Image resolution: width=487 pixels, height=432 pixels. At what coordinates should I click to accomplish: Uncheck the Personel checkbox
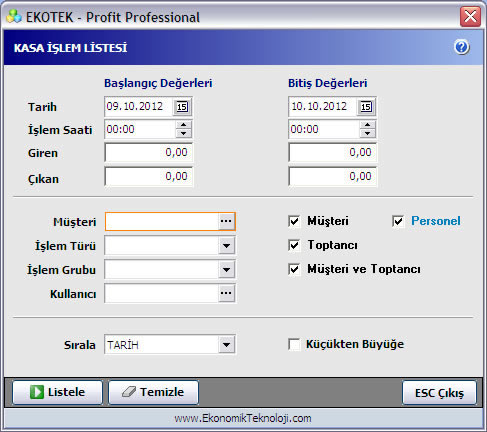398,221
